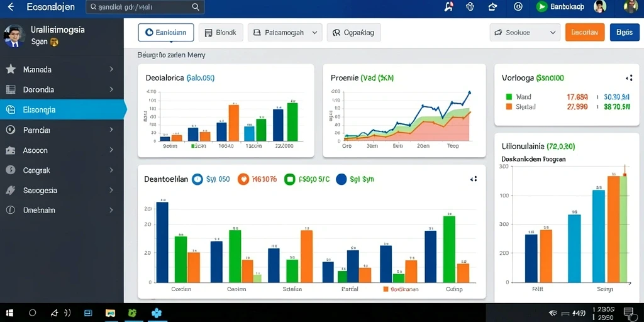
Task: Click the orange Decorlan button
Action: point(585,33)
